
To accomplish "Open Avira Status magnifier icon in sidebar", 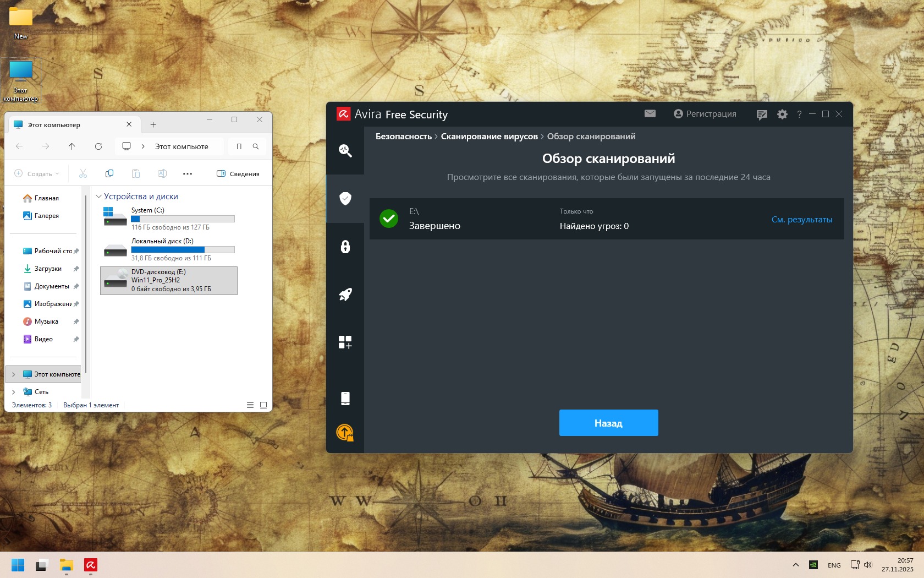I will pyautogui.click(x=345, y=150).
